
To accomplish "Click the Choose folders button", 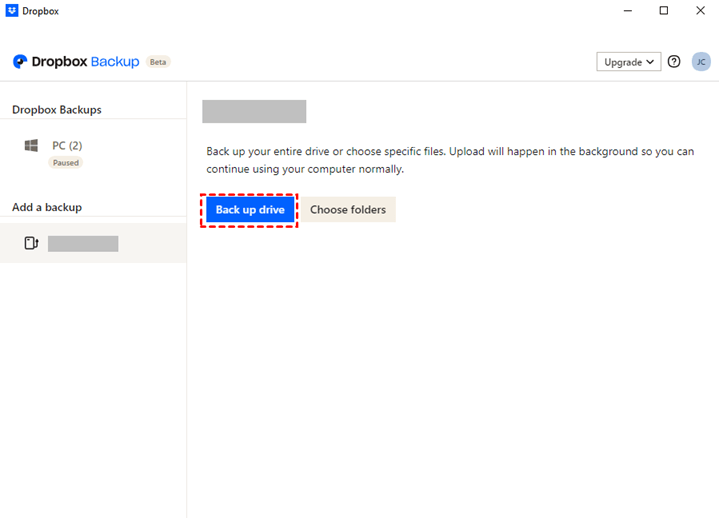I will click(347, 210).
